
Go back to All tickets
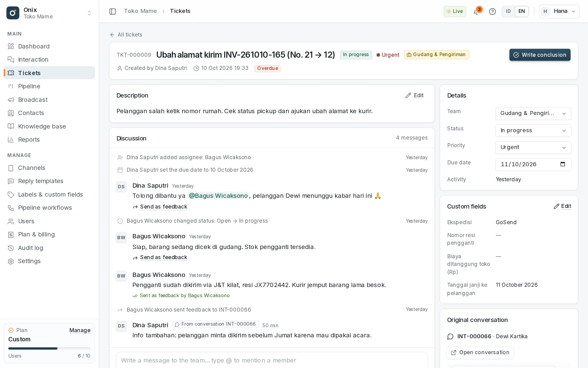(x=126, y=35)
